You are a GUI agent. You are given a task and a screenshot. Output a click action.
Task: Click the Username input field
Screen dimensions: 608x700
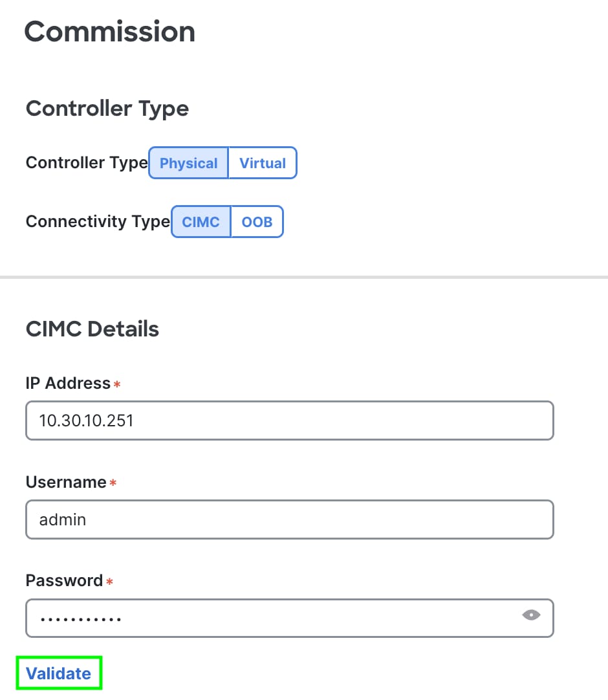click(289, 520)
